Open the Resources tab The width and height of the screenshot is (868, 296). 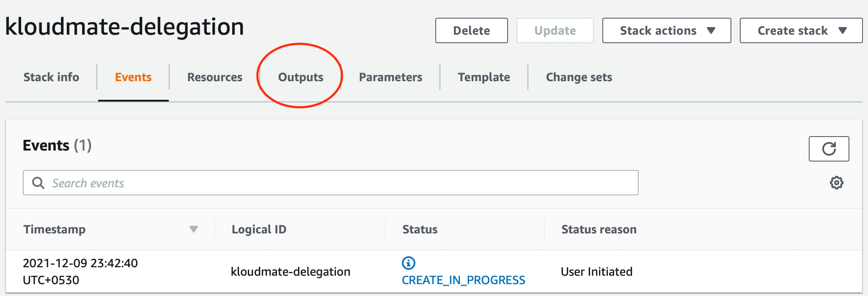click(215, 77)
